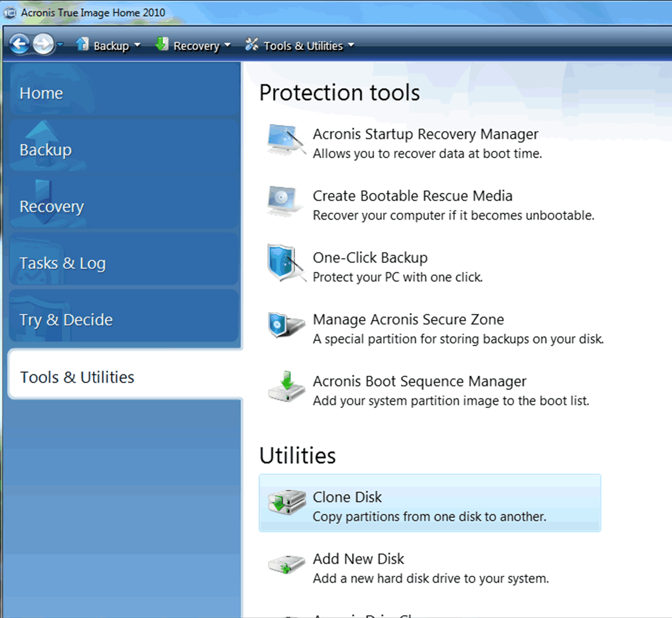Open Tools & Utilities toolbar menu label
672x618 pixels.
pos(303,46)
